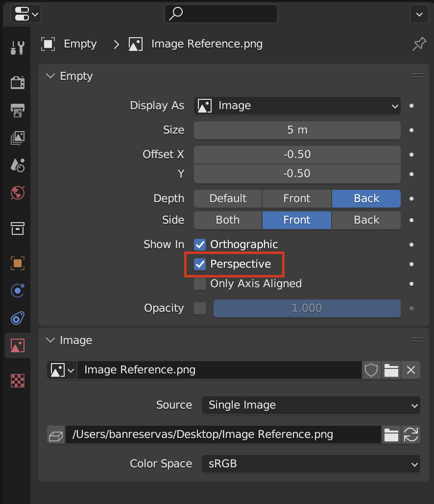Set Side to Both

pos(228,220)
